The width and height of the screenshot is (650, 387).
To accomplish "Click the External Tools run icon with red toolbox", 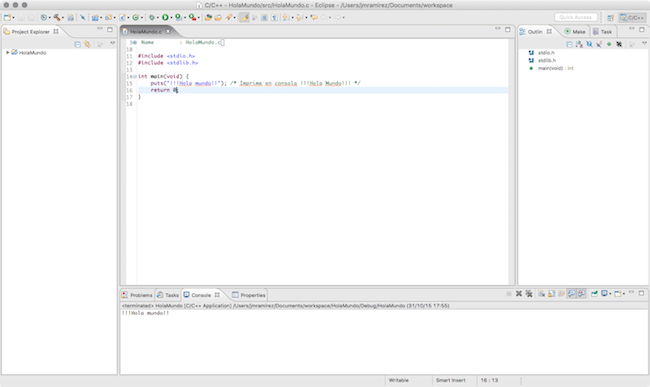I will (192, 17).
